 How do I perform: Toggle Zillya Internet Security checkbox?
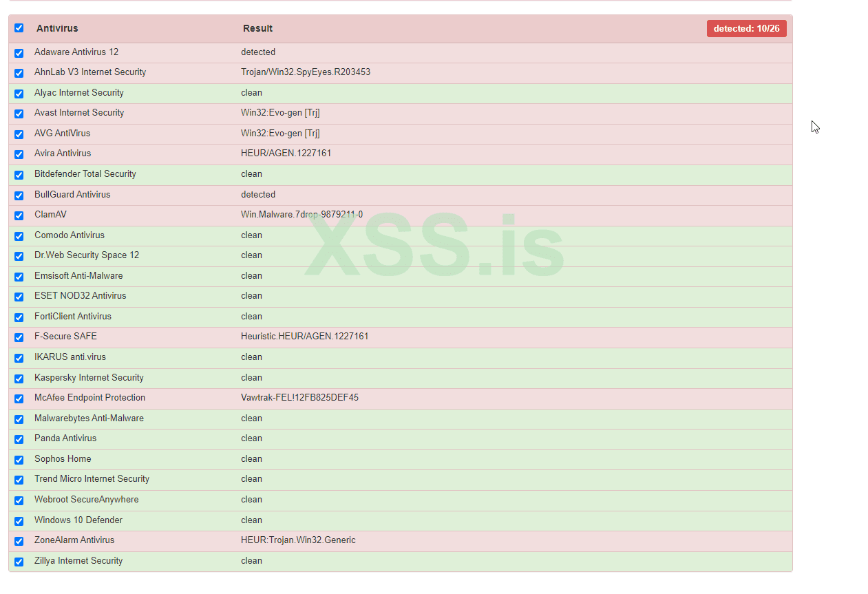19,562
